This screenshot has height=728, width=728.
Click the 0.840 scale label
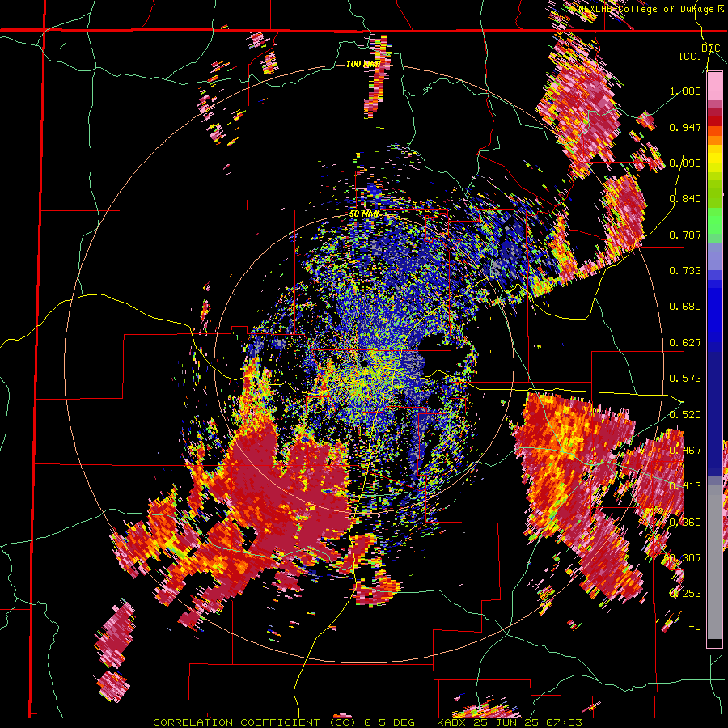685,199
